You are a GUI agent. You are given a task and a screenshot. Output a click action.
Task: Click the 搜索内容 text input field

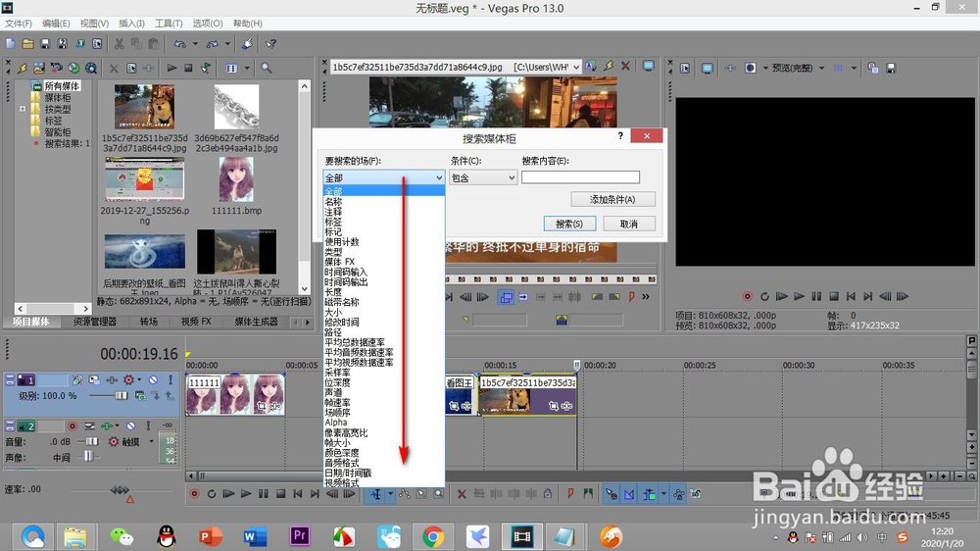tap(580, 177)
